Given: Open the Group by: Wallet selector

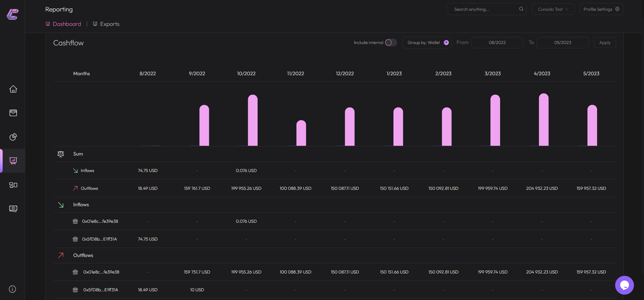Looking at the screenshot, I should tap(427, 43).
